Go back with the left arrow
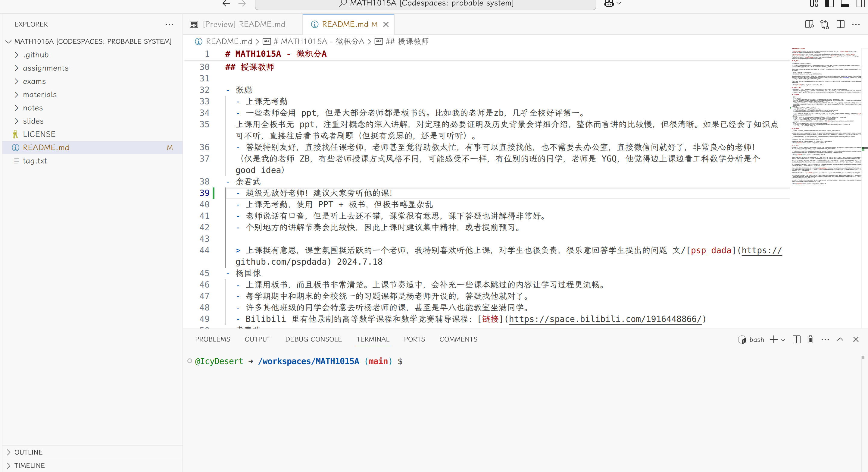The width and height of the screenshot is (868, 472). click(x=226, y=3)
